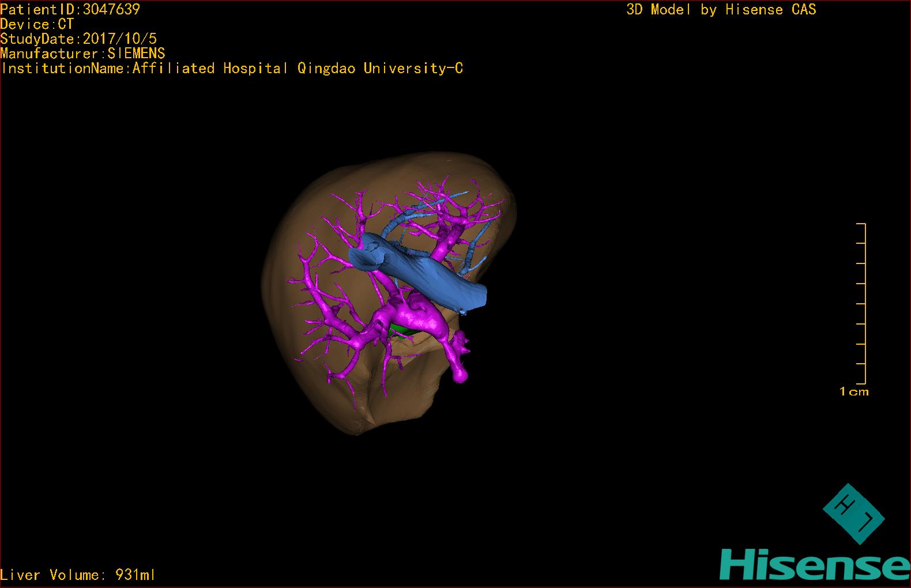The width and height of the screenshot is (911, 588).
Task: Click the Device:CT text label
Action: 37,24
